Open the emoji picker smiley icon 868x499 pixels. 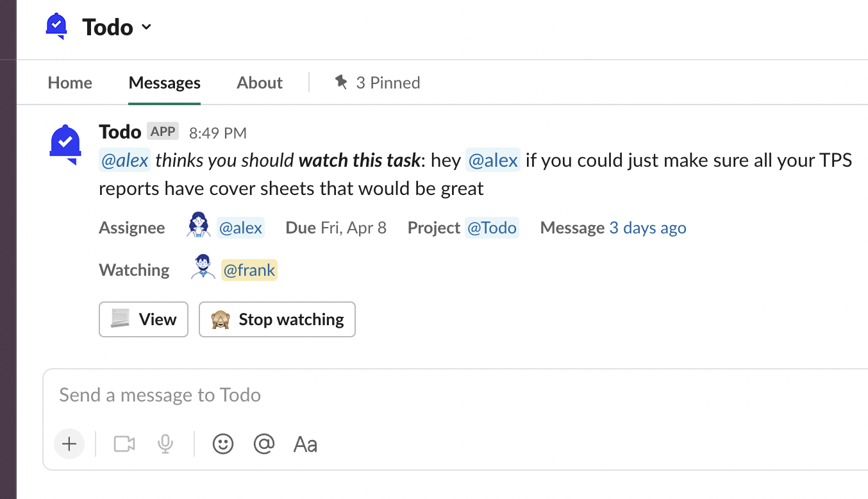(x=223, y=444)
